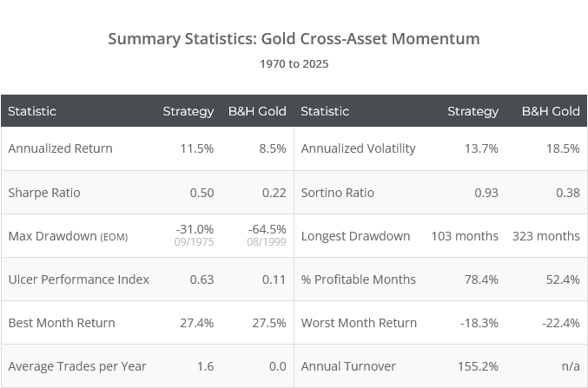
Task: Click the % Profitable Months label
Action: click(358, 279)
